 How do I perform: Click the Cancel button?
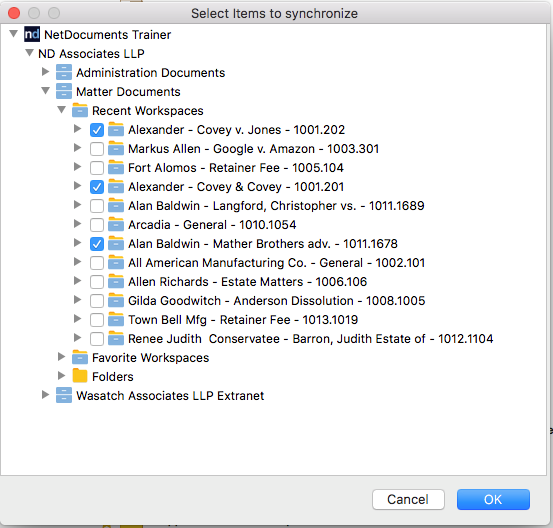408,499
